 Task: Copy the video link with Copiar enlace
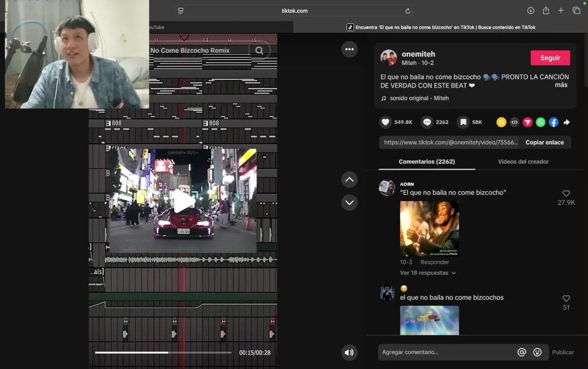[544, 142]
